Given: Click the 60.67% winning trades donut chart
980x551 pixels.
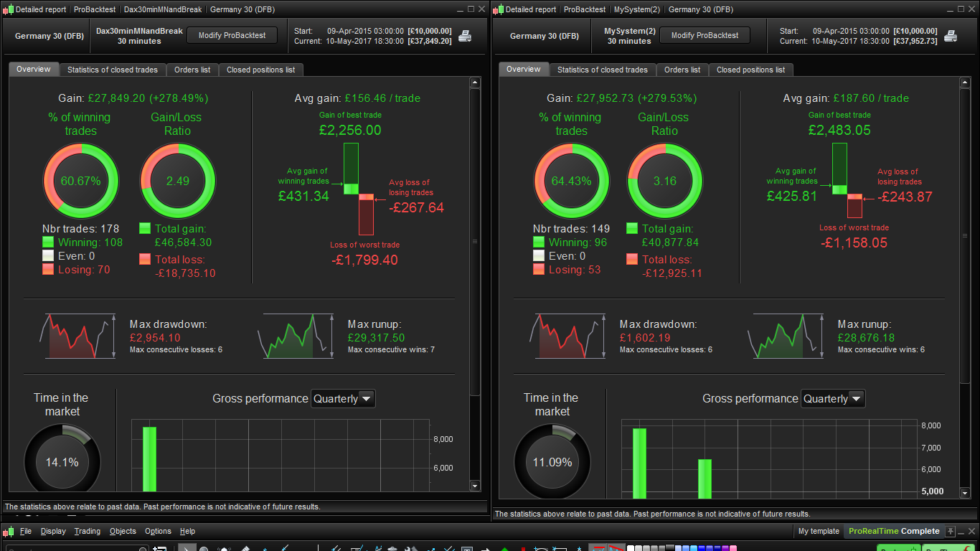Looking at the screenshot, I should point(81,181).
